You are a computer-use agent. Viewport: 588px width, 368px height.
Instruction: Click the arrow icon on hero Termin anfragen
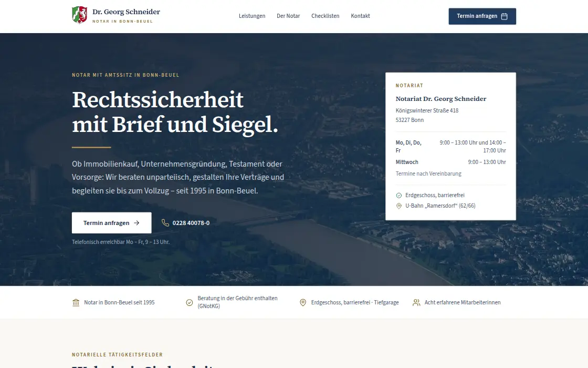136,223
